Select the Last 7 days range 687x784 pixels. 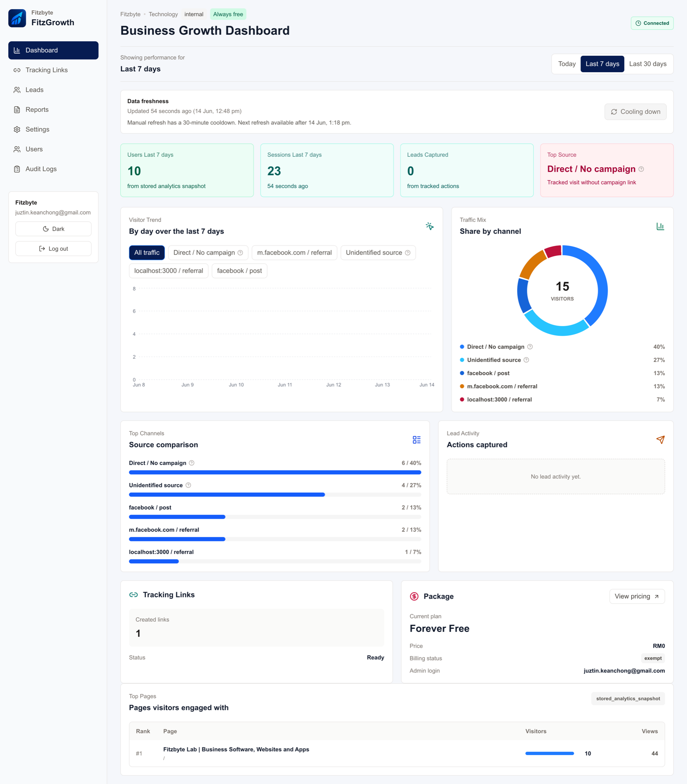click(x=602, y=64)
